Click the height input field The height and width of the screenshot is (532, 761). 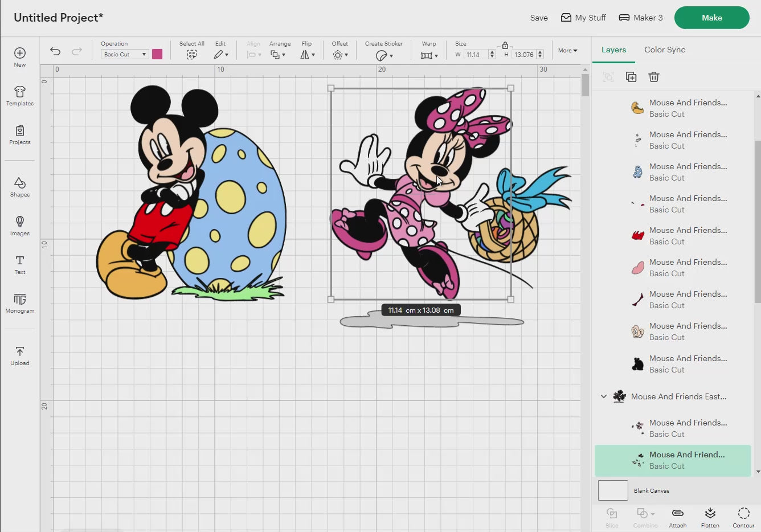click(x=524, y=55)
